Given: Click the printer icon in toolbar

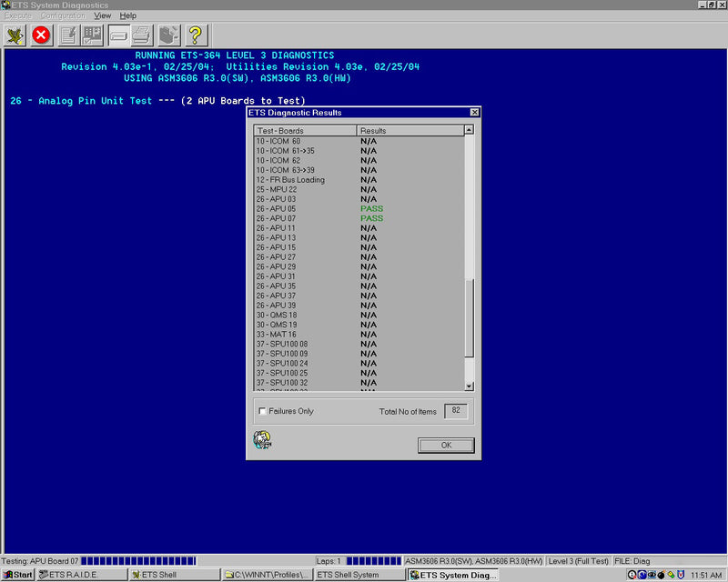Looking at the screenshot, I should (x=142, y=35).
